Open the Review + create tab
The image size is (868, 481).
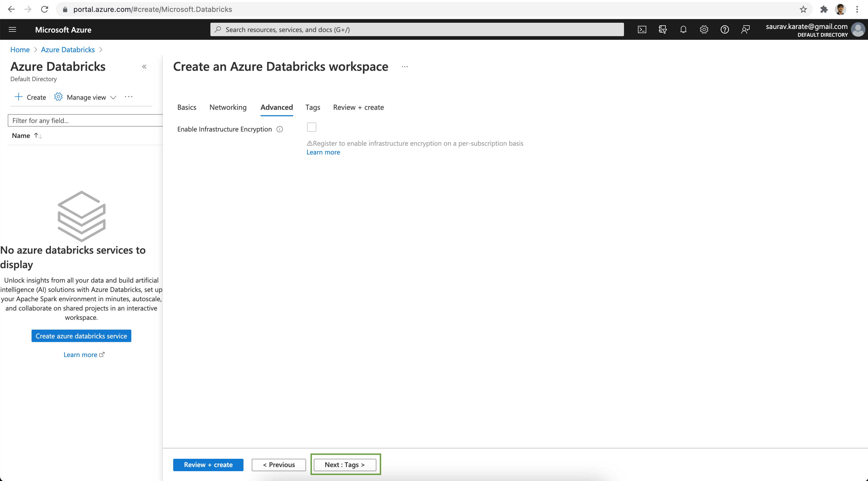click(x=359, y=107)
